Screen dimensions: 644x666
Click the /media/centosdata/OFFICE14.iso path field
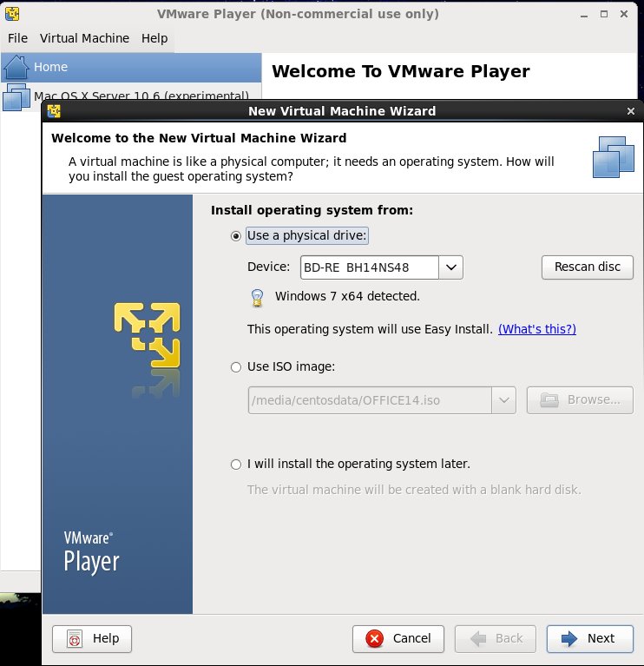(x=370, y=400)
